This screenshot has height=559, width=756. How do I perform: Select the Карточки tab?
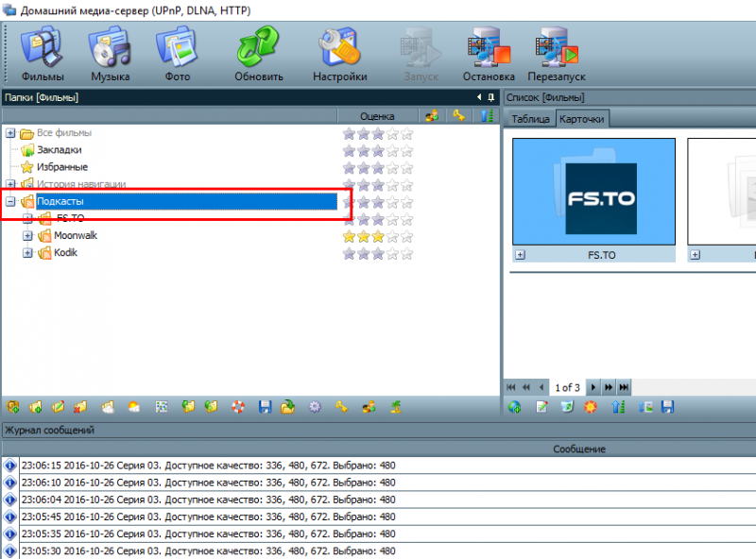click(582, 119)
